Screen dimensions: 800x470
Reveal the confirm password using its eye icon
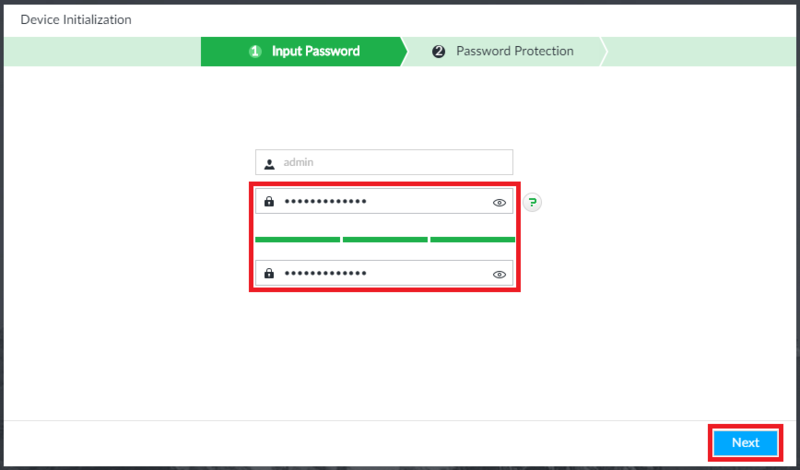click(x=499, y=274)
